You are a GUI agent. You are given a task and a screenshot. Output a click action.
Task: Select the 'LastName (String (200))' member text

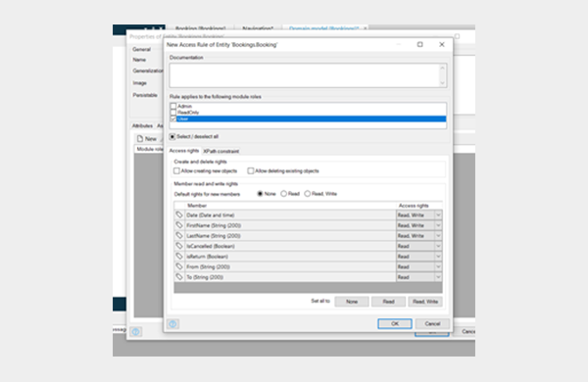pyautogui.click(x=214, y=236)
